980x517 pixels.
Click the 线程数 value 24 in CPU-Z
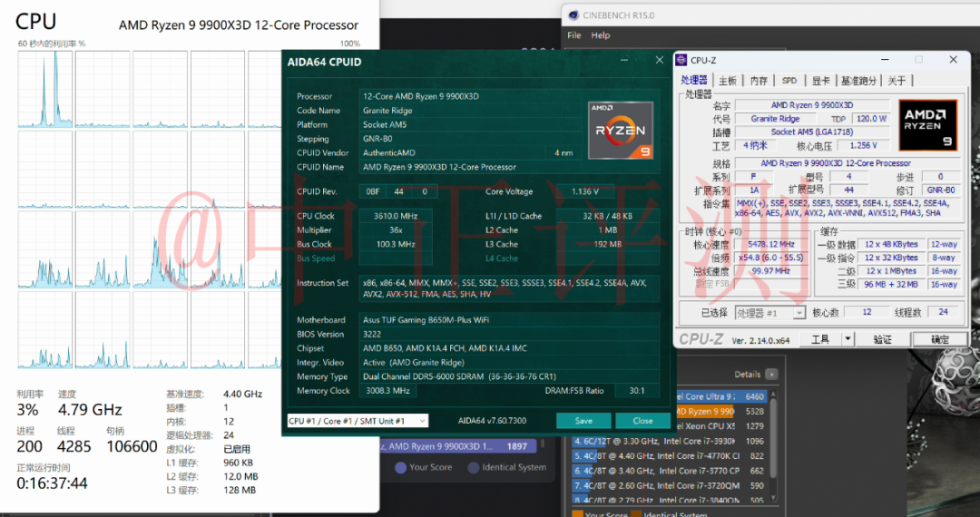[x=943, y=312]
